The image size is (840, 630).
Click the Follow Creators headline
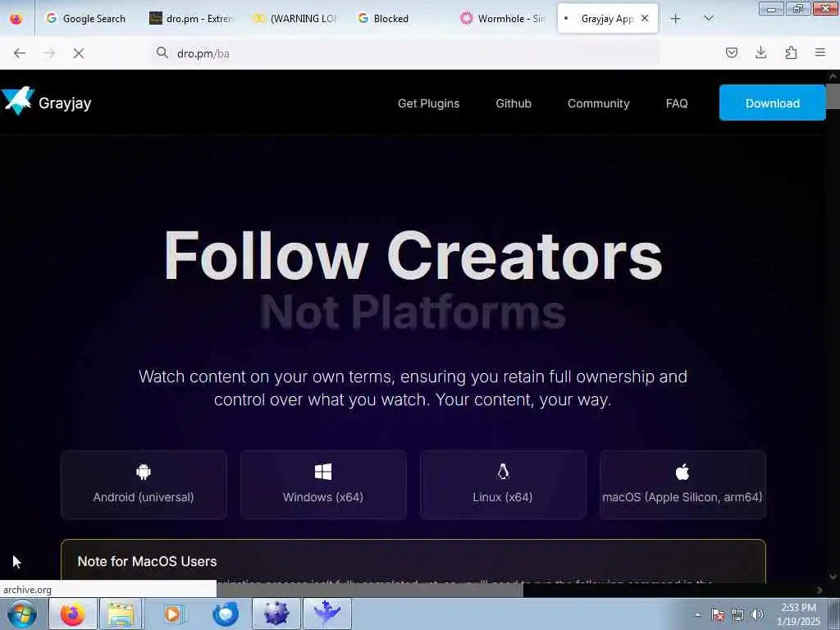(413, 256)
